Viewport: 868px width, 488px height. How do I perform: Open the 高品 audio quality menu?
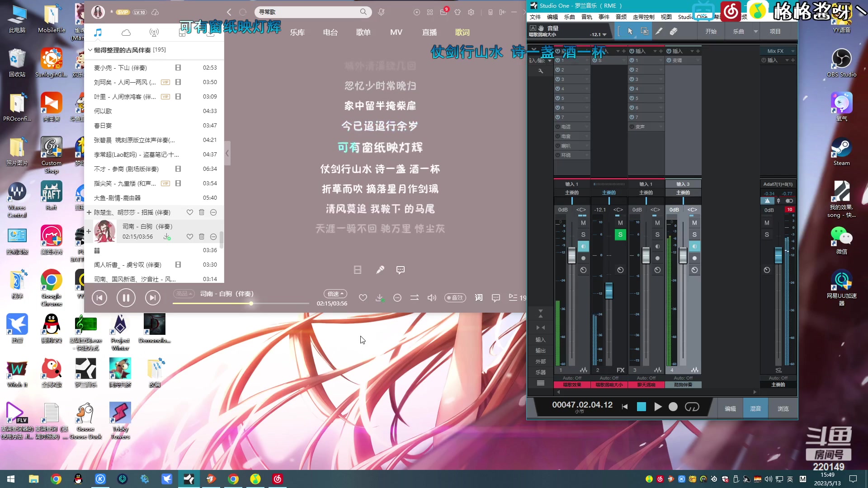tap(184, 294)
